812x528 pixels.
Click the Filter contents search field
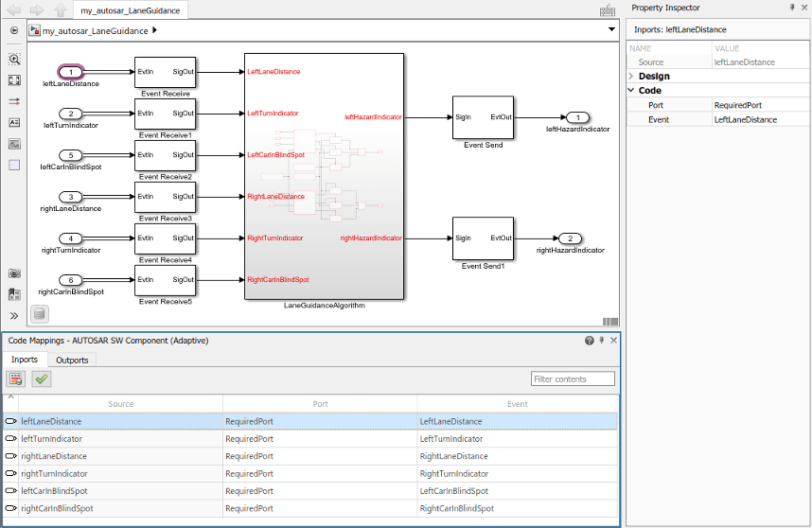pos(573,378)
